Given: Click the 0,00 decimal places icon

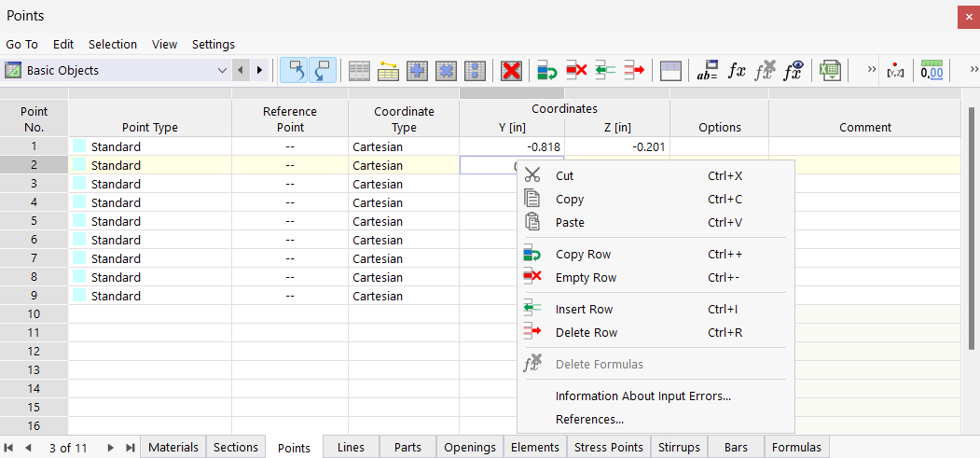Looking at the screenshot, I should pos(932,71).
